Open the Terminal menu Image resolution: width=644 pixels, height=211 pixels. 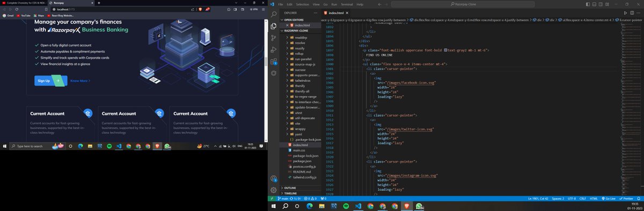pyautogui.click(x=347, y=4)
